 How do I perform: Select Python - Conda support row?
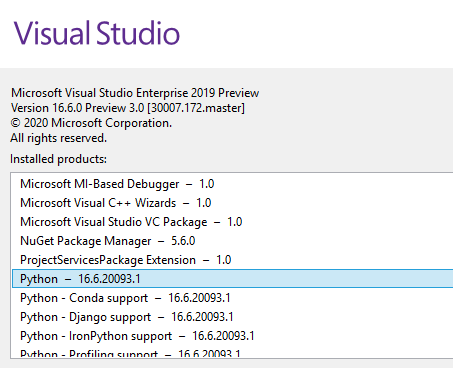[x=232, y=298]
